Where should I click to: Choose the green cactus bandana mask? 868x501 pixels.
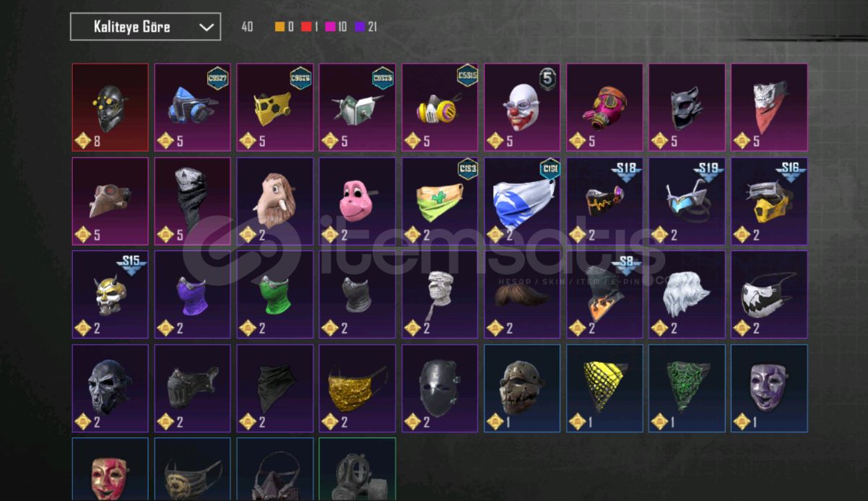440,201
